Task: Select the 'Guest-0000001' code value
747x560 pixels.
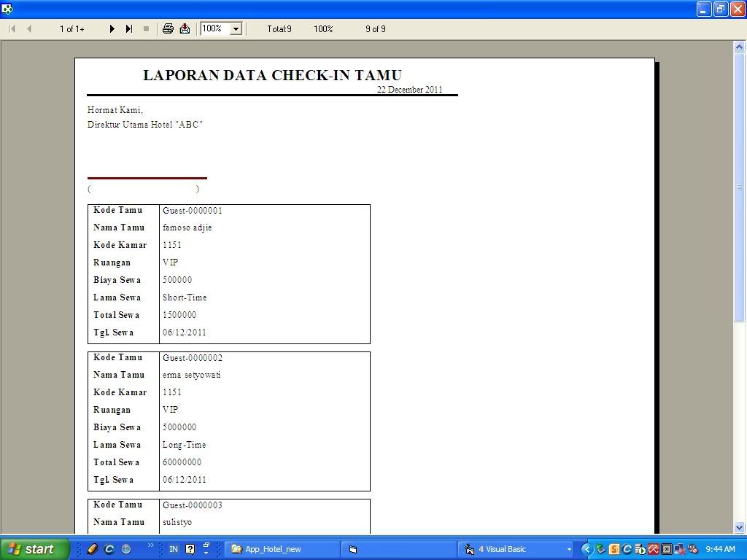Action: (x=193, y=211)
